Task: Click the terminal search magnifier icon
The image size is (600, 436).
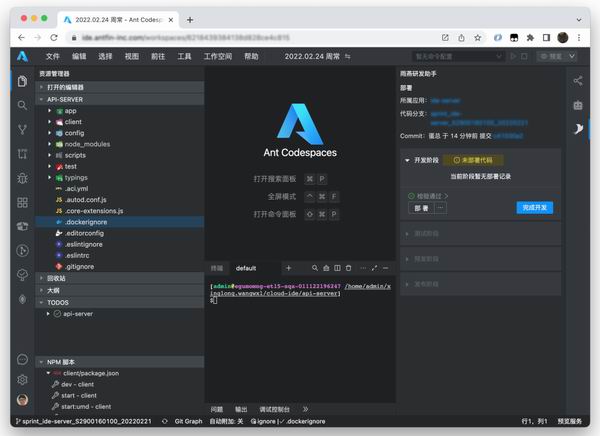Action: click(x=315, y=268)
